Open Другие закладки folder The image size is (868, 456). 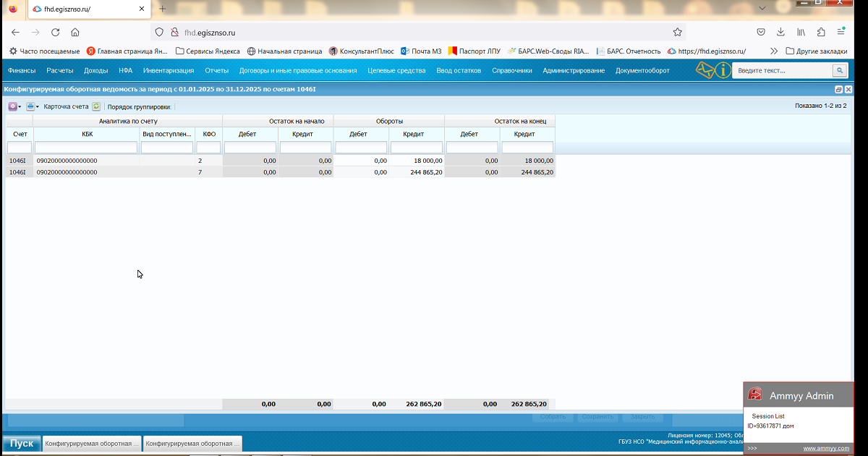click(816, 51)
